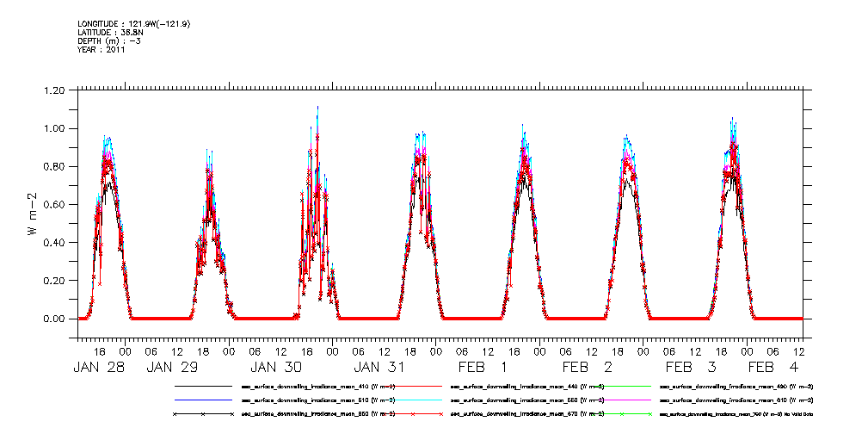
Task: Click the FEB 3 date label
Action: pyautogui.click(x=691, y=367)
